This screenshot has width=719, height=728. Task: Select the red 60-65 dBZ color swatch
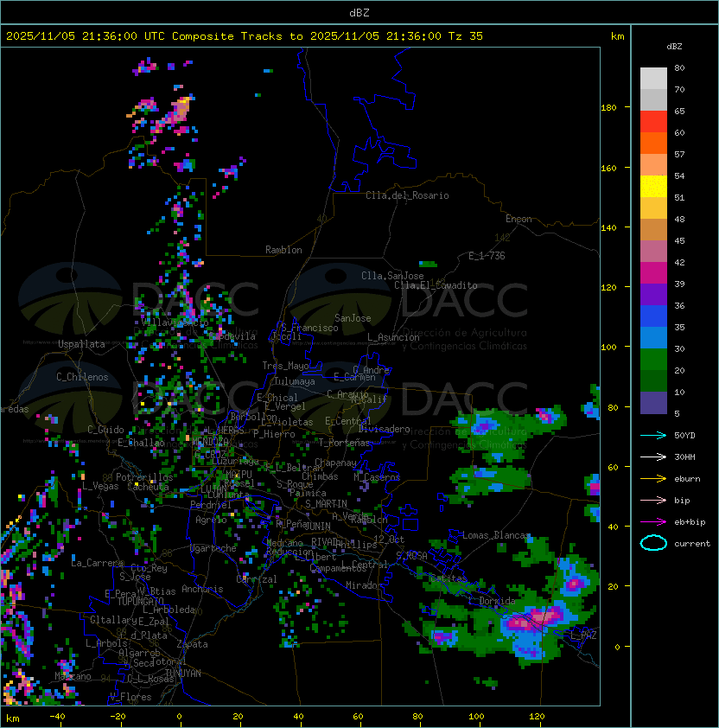tap(653, 122)
